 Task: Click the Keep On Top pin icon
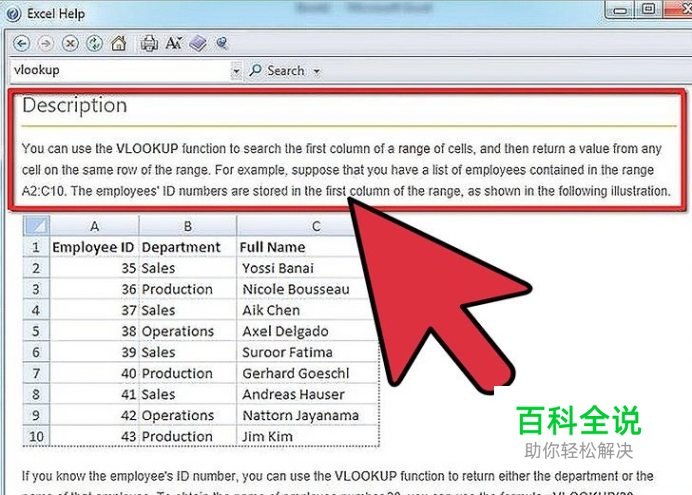(222, 43)
